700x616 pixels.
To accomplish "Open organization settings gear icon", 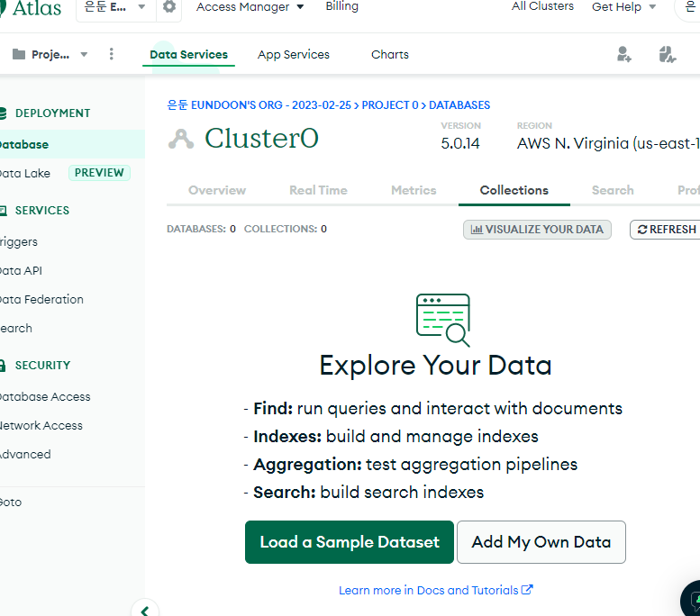I will pyautogui.click(x=169, y=6).
